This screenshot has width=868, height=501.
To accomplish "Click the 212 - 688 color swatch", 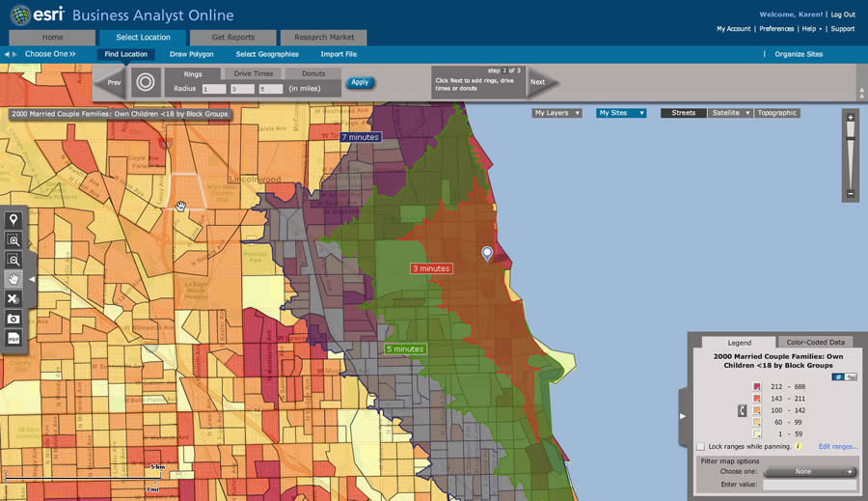I will click(757, 386).
